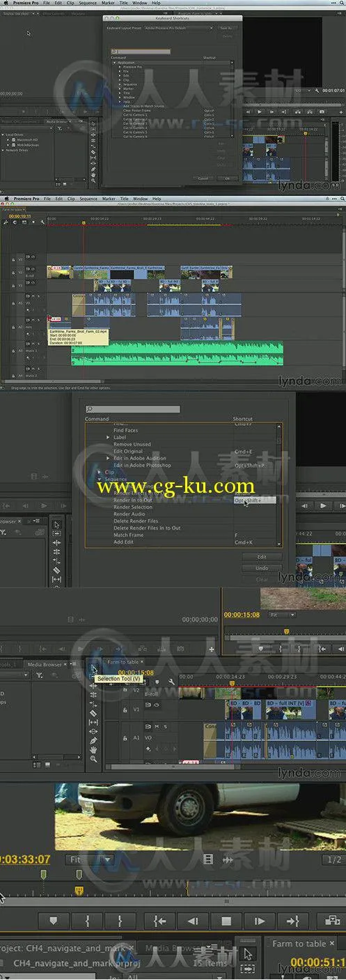Screen dimensions: 346x980
Task: Click the OK button in Keyboard Shortcuts dialog
Action: click(226, 178)
